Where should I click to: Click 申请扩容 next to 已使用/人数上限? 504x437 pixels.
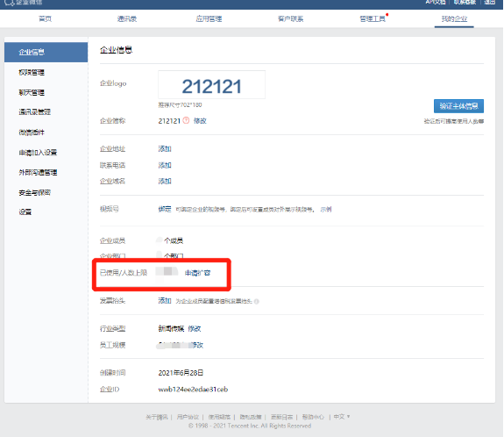[x=198, y=273]
